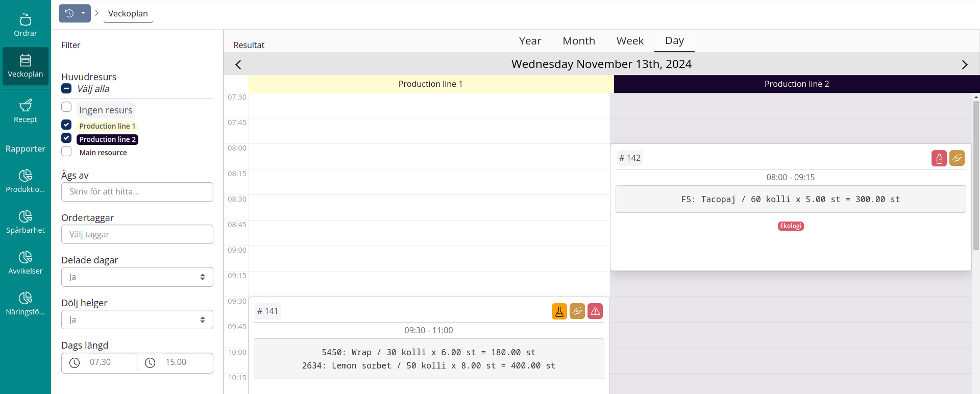Open the Delade dagar dropdown
Image resolution: width=980 pixels, height=394 pixels.
click(137, 277)
